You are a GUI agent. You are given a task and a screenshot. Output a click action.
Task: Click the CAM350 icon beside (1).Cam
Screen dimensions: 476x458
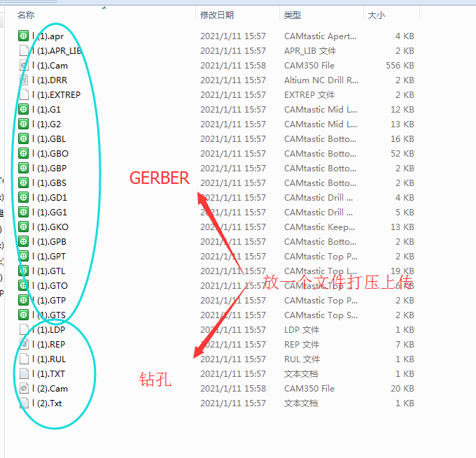(x=23, y=66)
